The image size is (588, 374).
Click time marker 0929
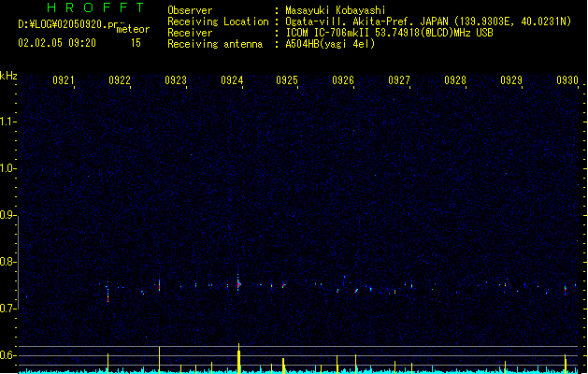[x=511, y=80]
